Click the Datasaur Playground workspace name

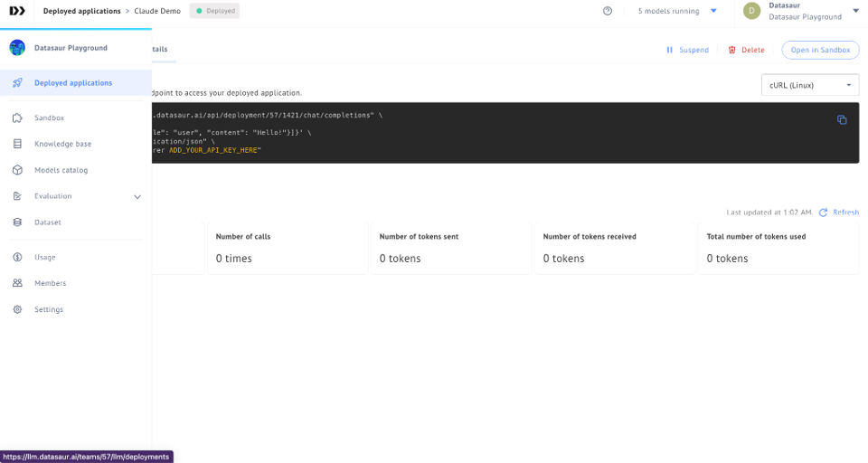tap(71, 48)
